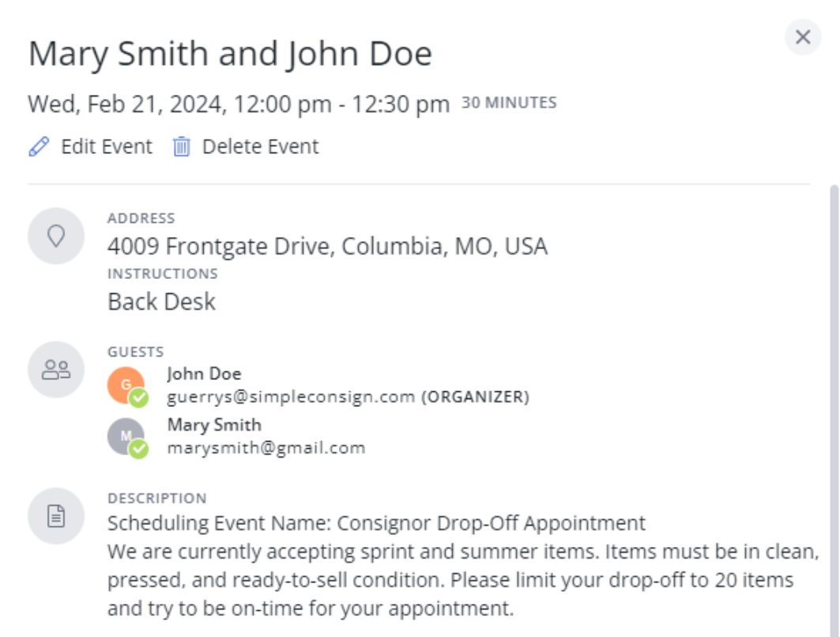Click the trash can Delete icon
The height and width of the screenshot is (637, 840).
click(x=182, y=146)
